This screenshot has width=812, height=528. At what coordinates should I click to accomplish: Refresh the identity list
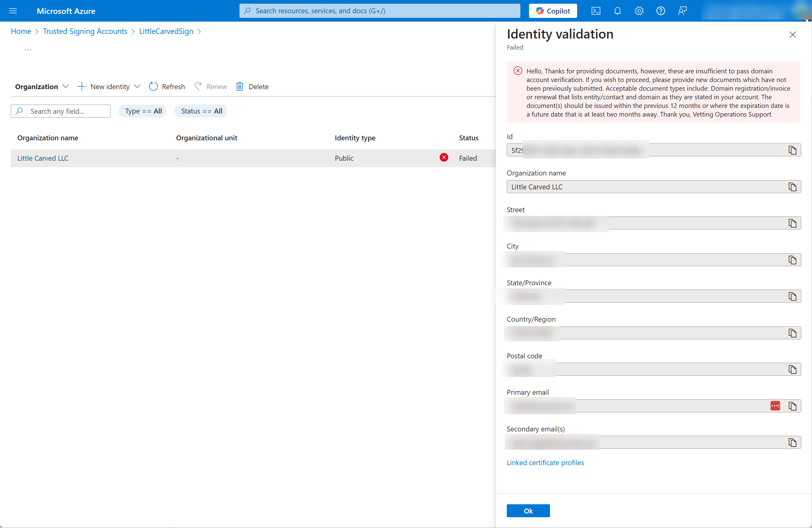click(x=167, y=87)
